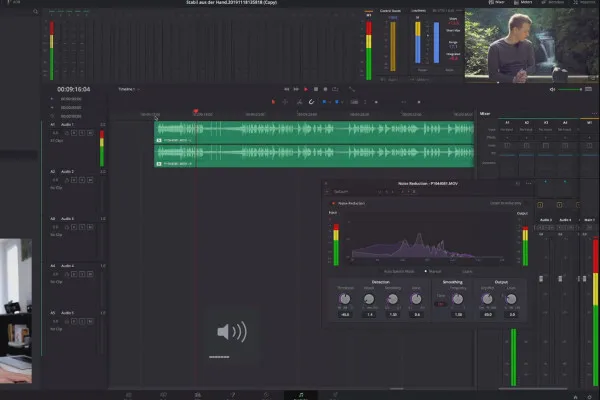The width and height of the screenshot is (600, 400).
Task: Click the Stop transport button
Action: click(316, 89)
